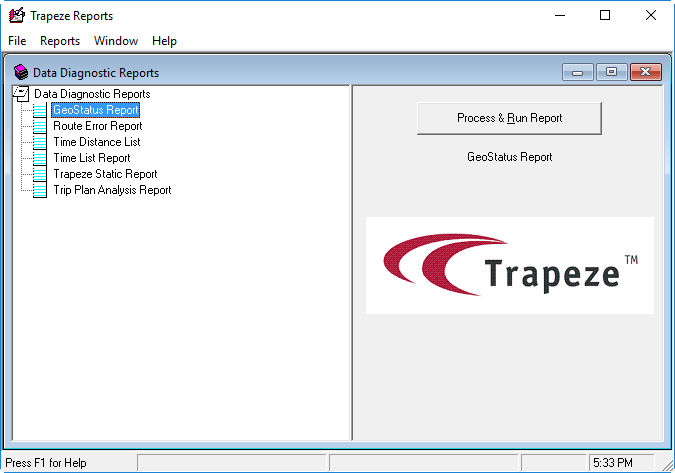Close the Trapeze Reports main window

tap(651, 15)
